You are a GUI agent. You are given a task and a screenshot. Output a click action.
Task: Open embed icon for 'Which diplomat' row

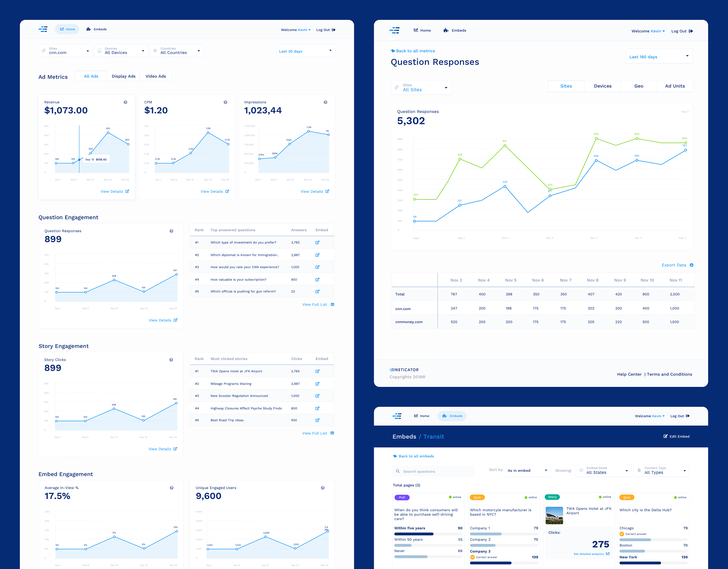pos(317,255)
